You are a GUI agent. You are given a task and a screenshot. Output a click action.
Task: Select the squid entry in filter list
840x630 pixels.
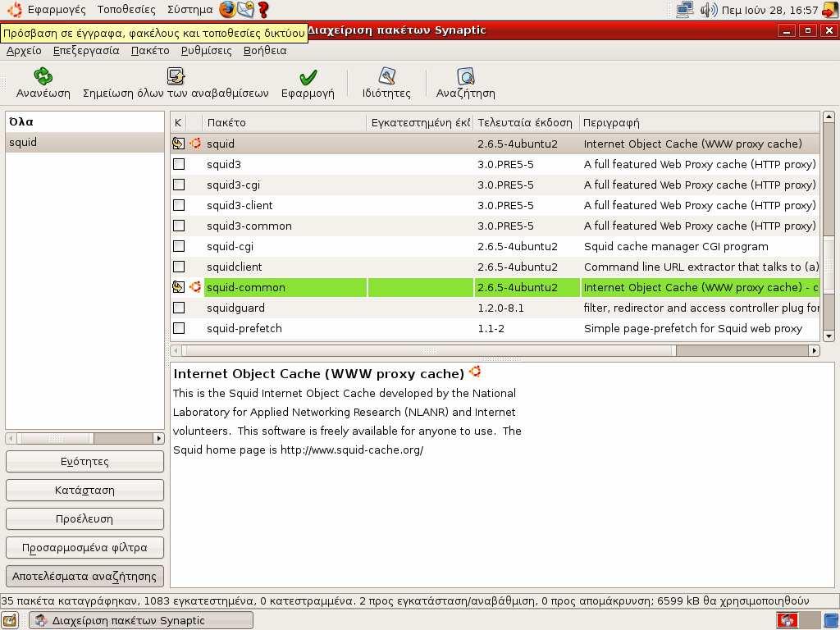tap(84, 142)
